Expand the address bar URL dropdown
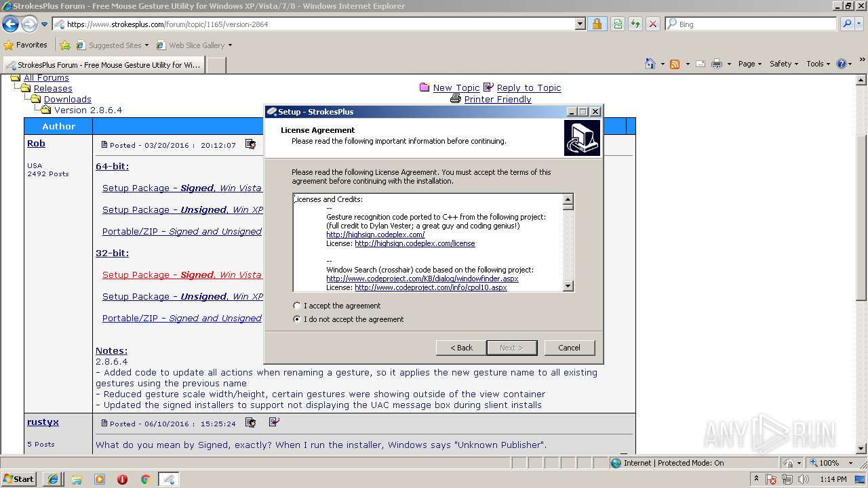868x488 pixels. point(580,24)
